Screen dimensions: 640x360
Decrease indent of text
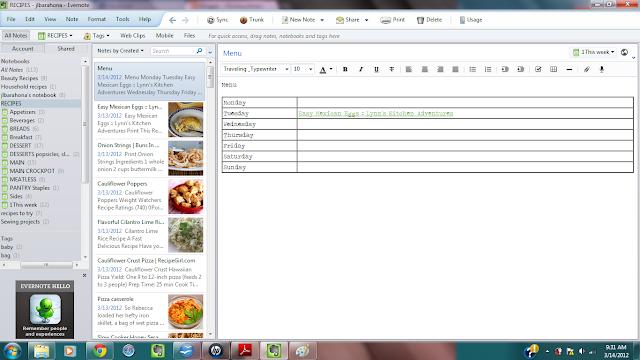(505, 69)
